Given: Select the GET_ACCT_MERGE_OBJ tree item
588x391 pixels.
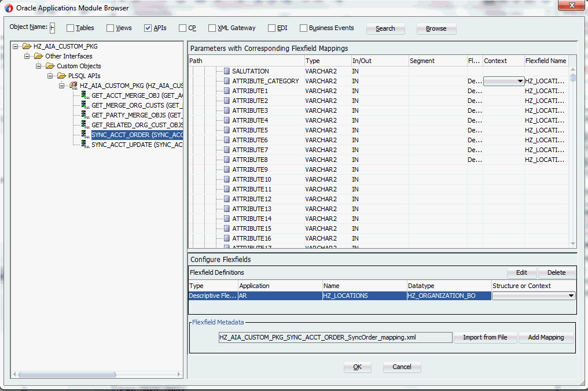Looking at the screenshot, I should click(137, 95).
